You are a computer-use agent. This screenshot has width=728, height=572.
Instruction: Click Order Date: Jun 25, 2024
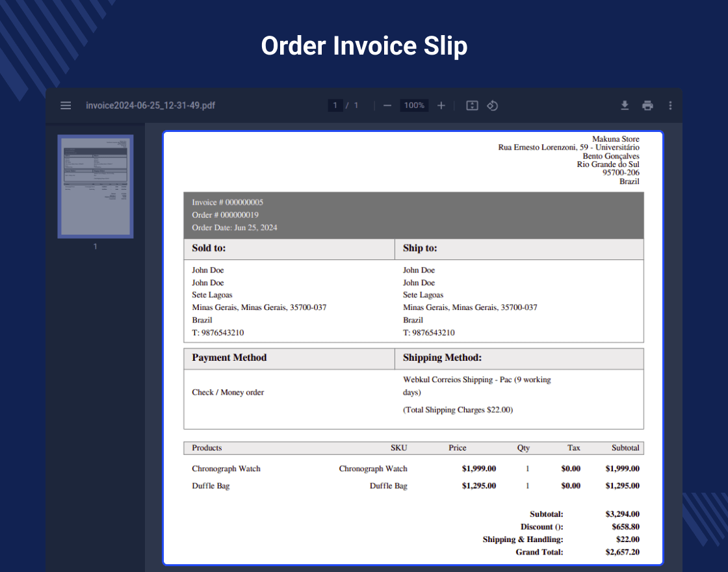[235, 227]
